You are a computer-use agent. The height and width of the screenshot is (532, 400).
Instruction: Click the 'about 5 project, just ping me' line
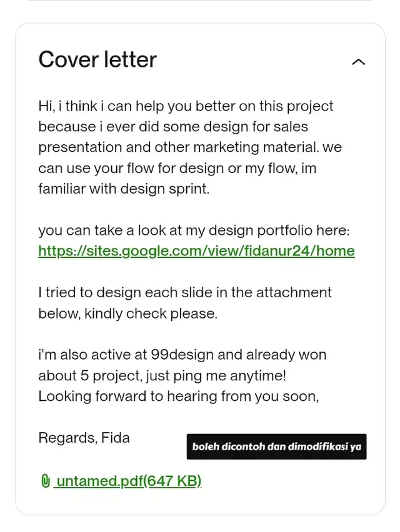coord(162,376)
